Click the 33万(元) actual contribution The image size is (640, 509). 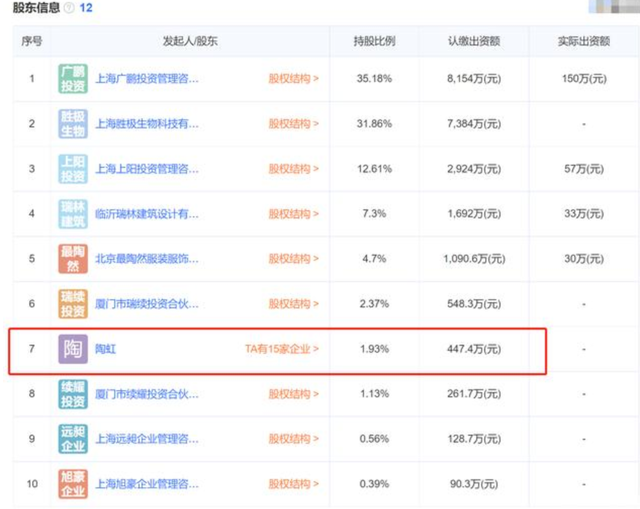click(584, 213)
